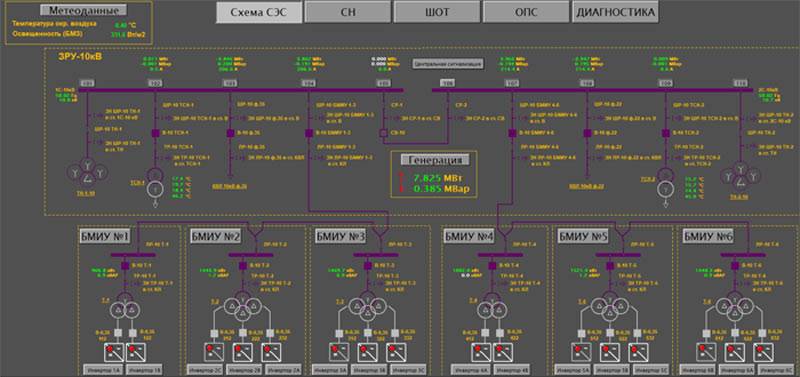Click the 0.385 МВар generation value

point(441,189)
